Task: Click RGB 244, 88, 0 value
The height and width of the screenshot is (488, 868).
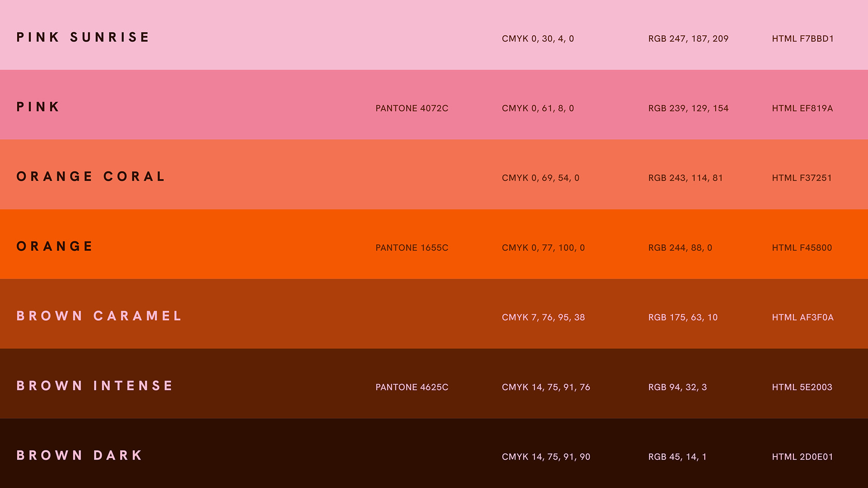Action: click(x=680, y=248)
